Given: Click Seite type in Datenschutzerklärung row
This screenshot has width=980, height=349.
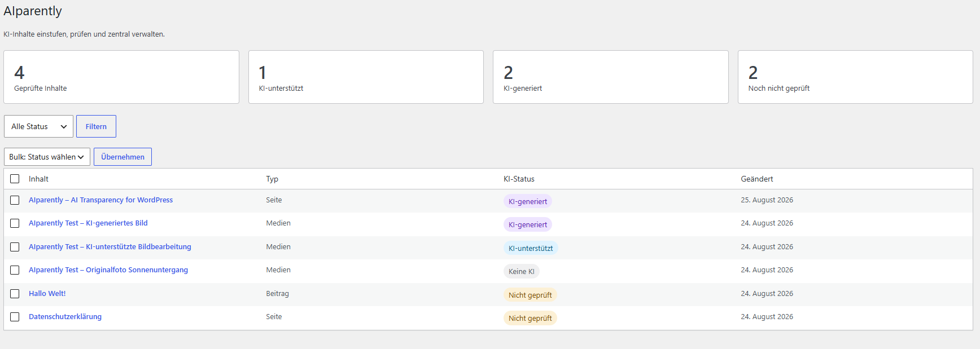Looking at the screenshot, I should coord(274,317).
